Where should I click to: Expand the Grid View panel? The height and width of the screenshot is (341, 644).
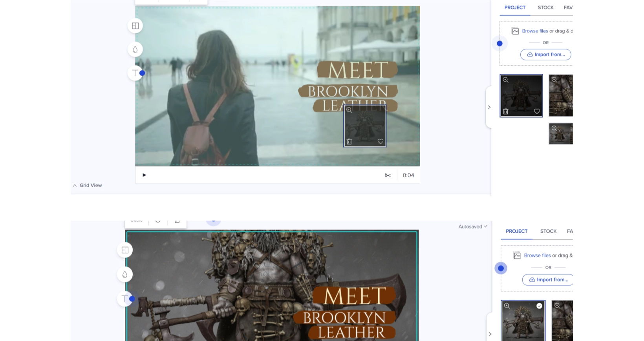(x=87, y=185)
